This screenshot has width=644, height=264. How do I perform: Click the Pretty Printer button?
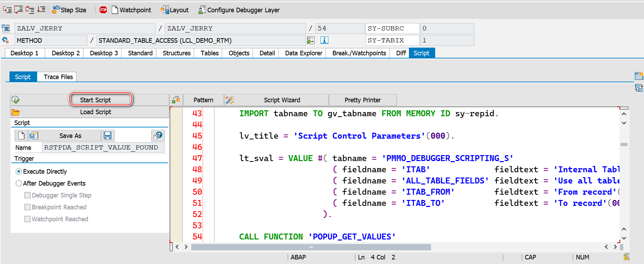click(x=363, y=100)
